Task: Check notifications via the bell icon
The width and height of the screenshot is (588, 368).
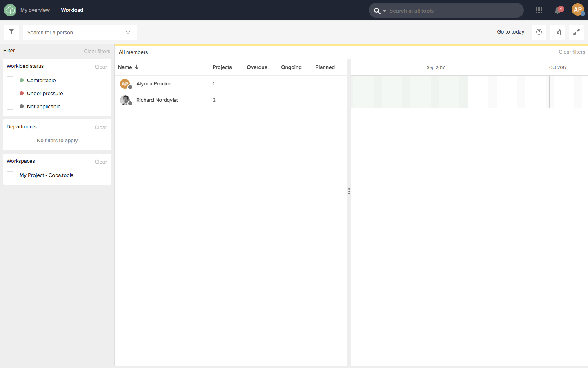Action: click(x=557, y=10)
